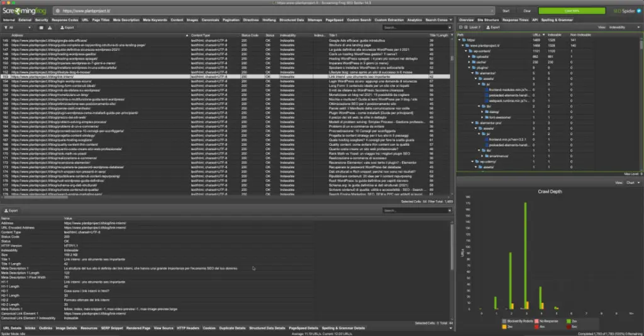The height and width of the screenshot is (336, 644).
Task: Click the Crawl 100% progress bar
Action: click(572, 11)
